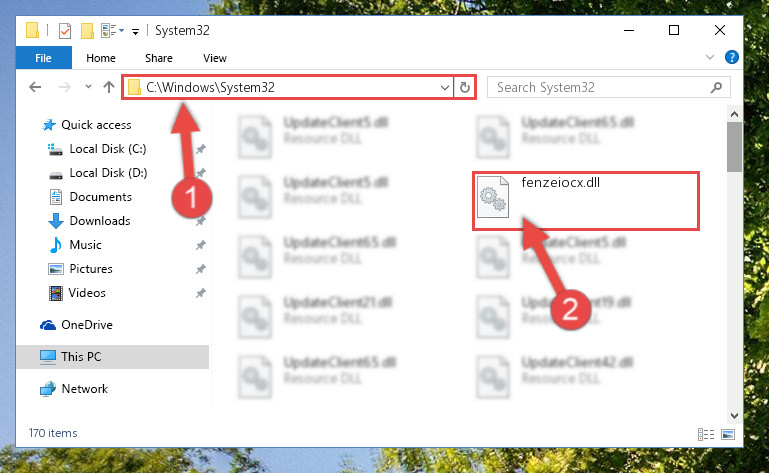The height and width of the screenshot is (473, 769).
Task: Click the search magnifier icon
Action: click(x=716, y=88)
